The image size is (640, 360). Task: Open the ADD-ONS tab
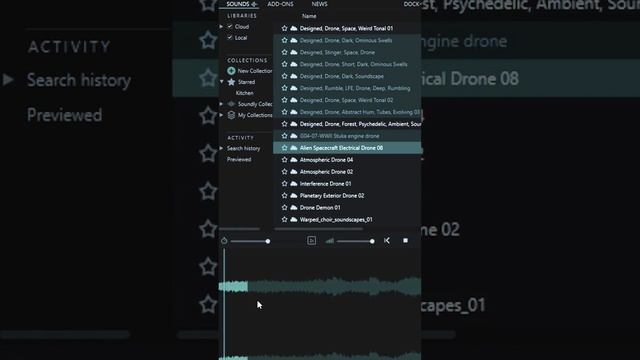[280, 4]
